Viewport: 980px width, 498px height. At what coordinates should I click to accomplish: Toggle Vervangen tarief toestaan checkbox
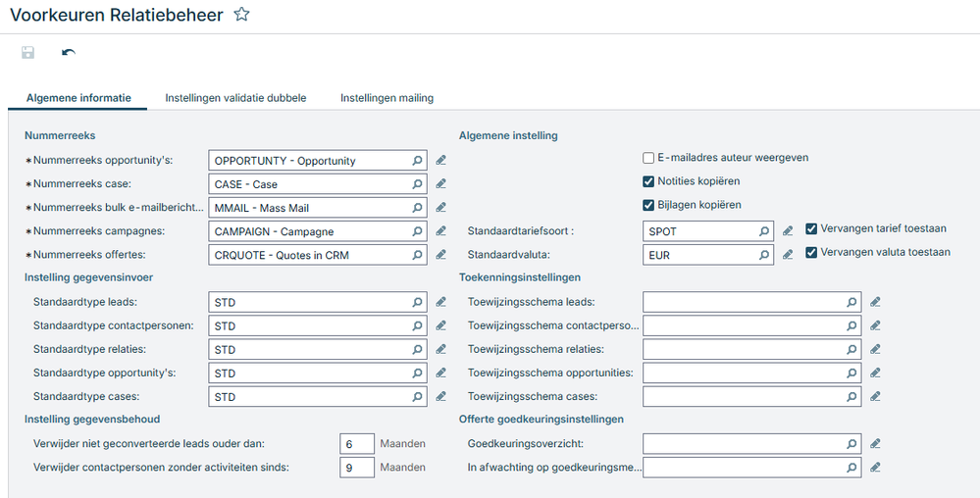pyautogui.click(x=811, y=228)
